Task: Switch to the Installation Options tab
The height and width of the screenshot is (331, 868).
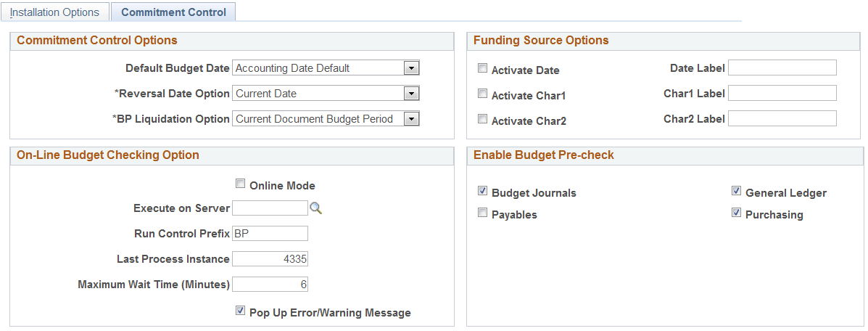Action: (54, 12)
